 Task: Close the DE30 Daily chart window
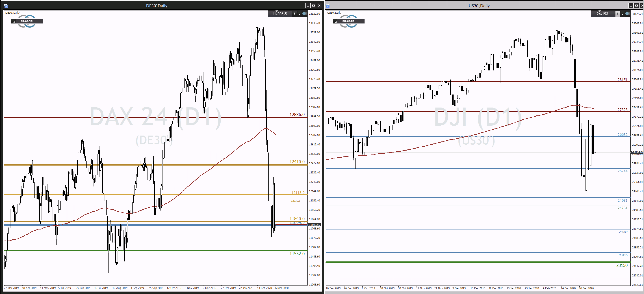coord(319,6)
